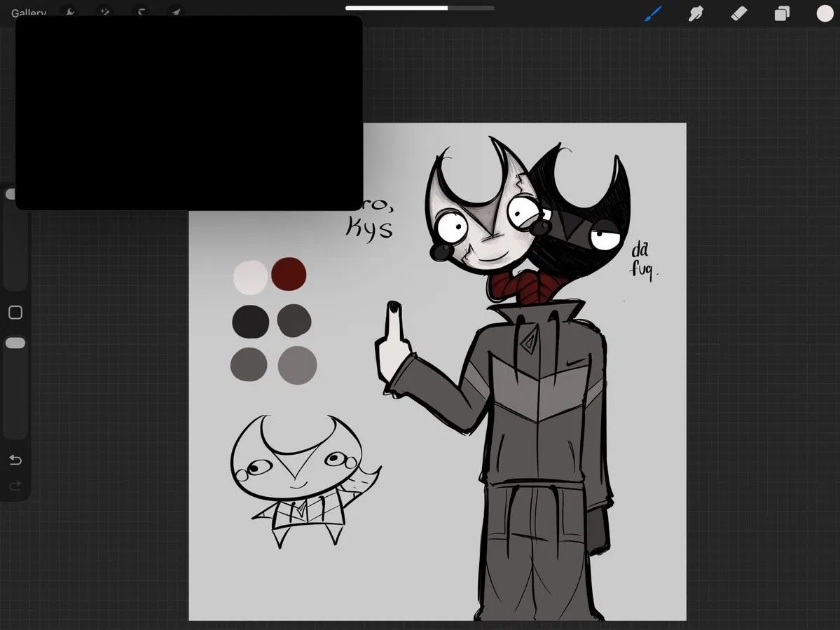Click the 'kys' handwritten text on canvas

(x=369, y=228)
